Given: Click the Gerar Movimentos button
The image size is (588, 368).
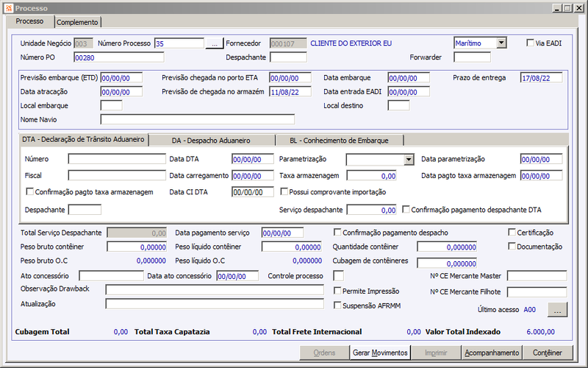Looking at the screenshot, I should pyautogui.click(x=380, y=353).
